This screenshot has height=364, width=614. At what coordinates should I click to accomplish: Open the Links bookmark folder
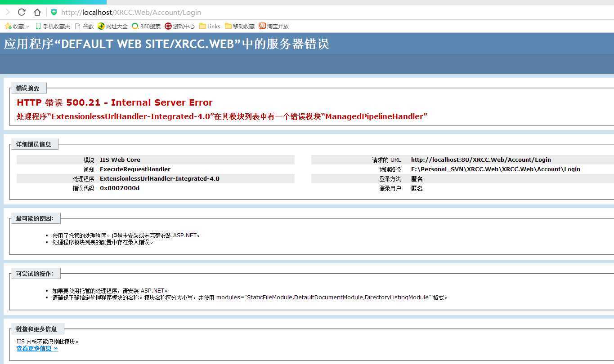click(x=210, y=26)
